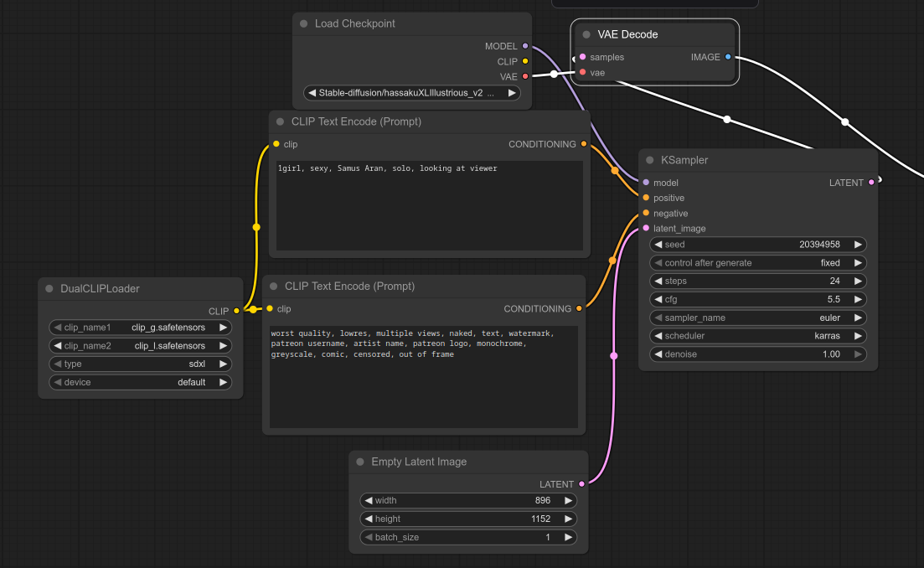
Task: Click the CONDITIONING output of the '1girl' prompt node
Action: pos(583,144)
